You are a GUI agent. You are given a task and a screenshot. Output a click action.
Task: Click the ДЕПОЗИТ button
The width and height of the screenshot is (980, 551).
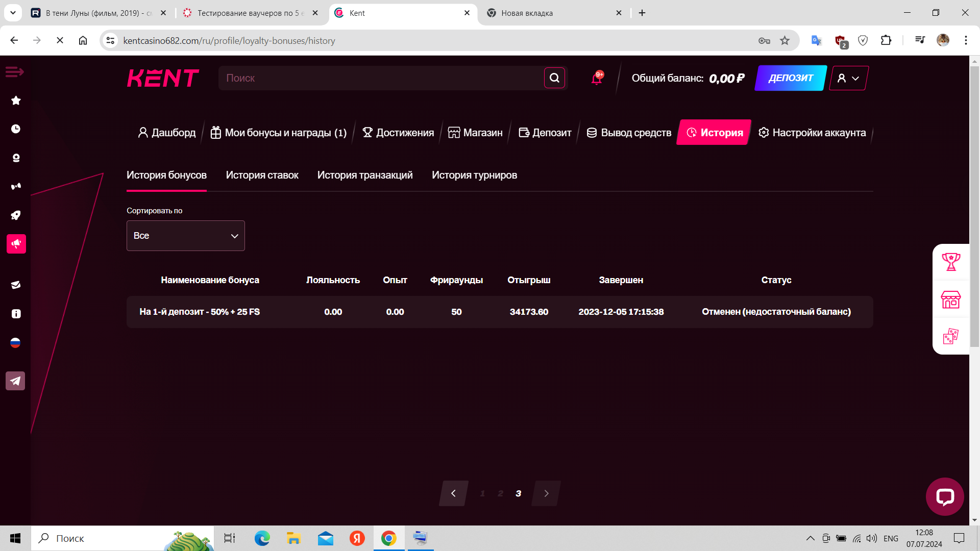click(790, 78)
